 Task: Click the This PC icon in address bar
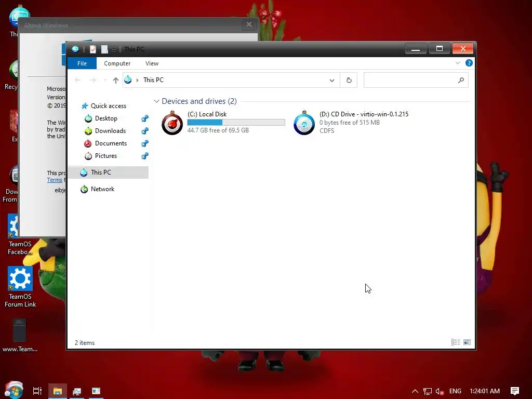[x=128, y=80]
